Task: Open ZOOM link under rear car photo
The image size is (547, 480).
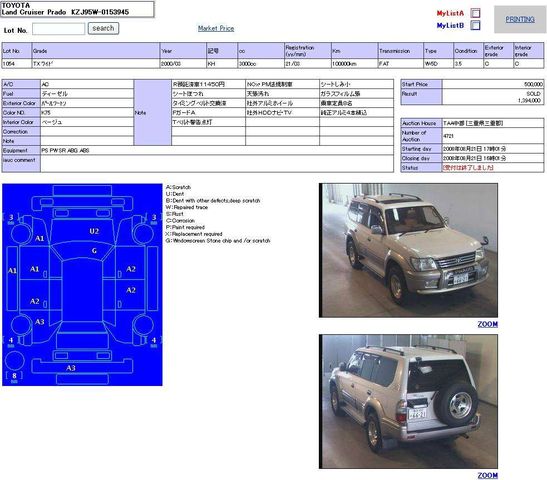Action: coord(487,475)
